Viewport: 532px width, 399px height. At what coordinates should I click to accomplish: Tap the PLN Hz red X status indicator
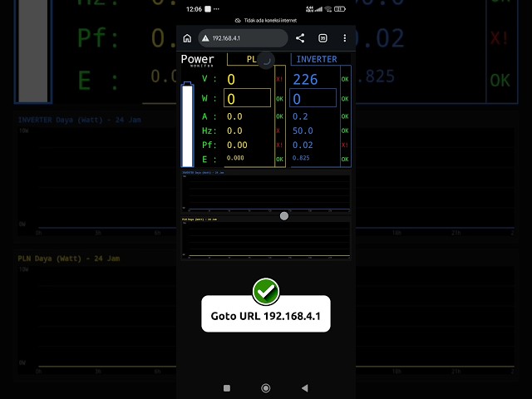pyautogui.click(x=278, y=131)
